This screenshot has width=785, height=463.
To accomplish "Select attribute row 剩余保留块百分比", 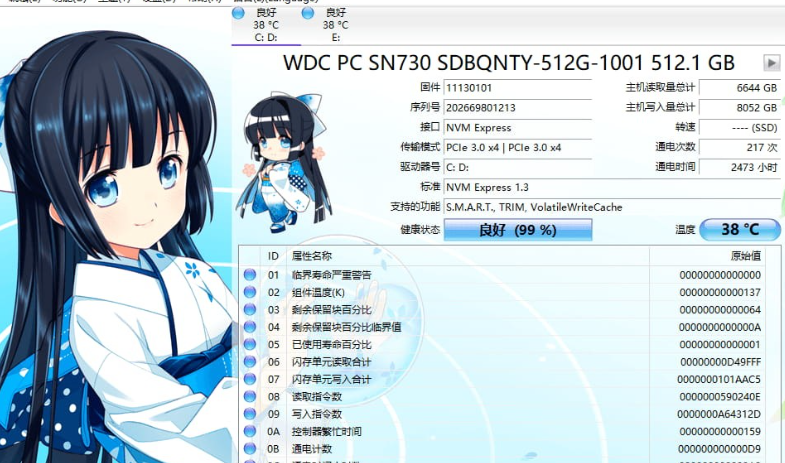I will pyautogui.click(x=502, y=309).
